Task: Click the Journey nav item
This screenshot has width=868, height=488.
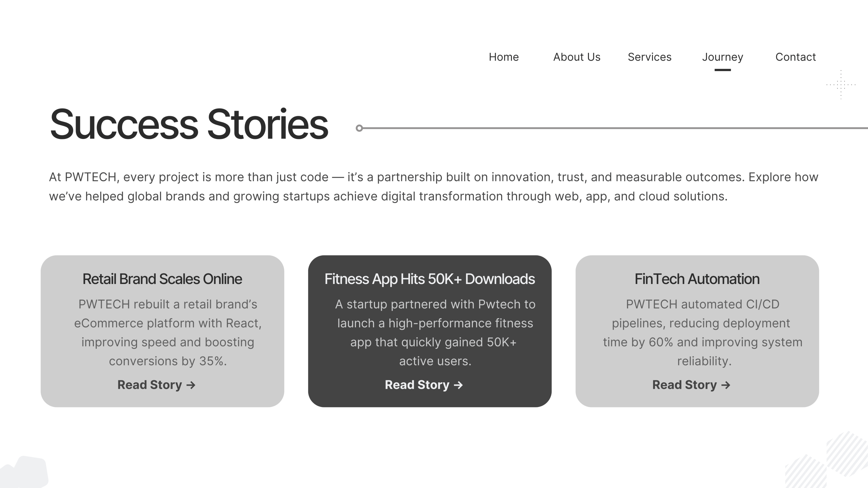Action: pyautogui.click(x=723, y=57)
